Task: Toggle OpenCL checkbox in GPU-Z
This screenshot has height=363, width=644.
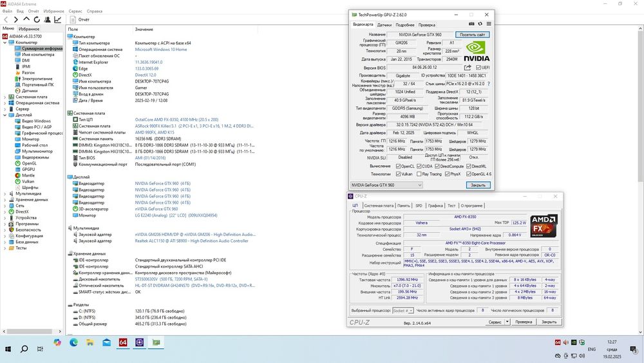Action: point(398,166)
